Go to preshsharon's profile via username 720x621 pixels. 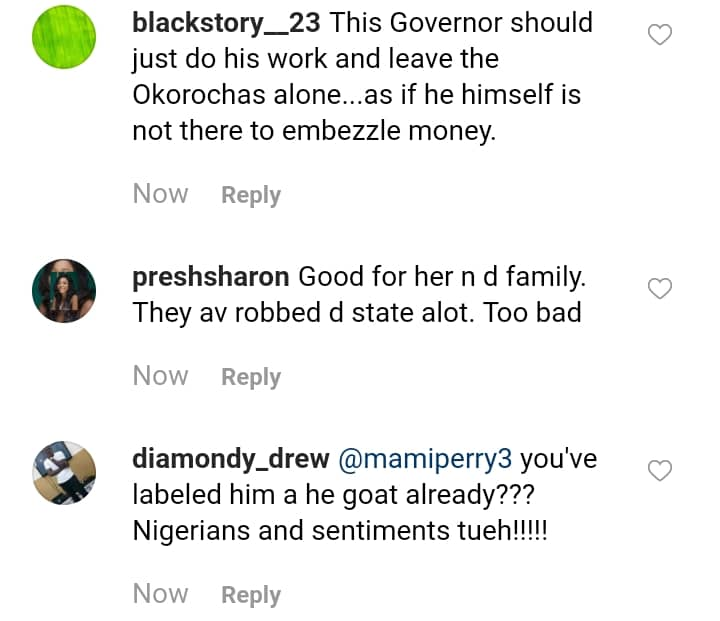[211, 276]
